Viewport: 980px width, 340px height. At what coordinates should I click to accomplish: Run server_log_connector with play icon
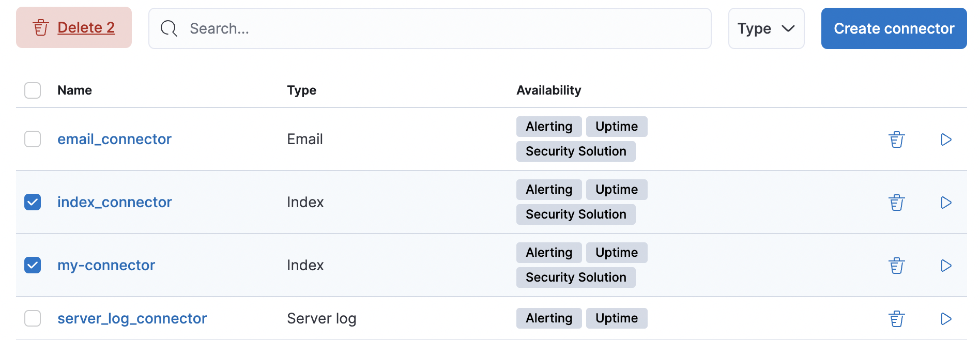(946, 319)
